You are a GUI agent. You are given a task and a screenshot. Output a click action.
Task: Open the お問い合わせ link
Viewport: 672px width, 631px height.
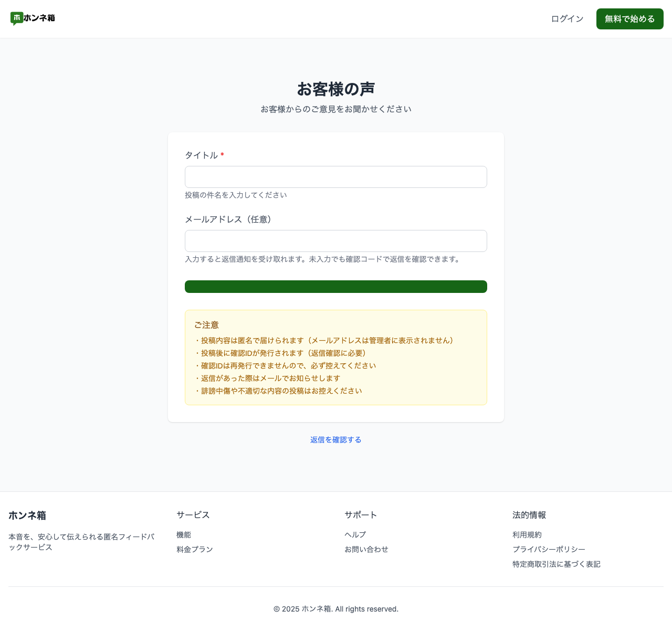366,550
